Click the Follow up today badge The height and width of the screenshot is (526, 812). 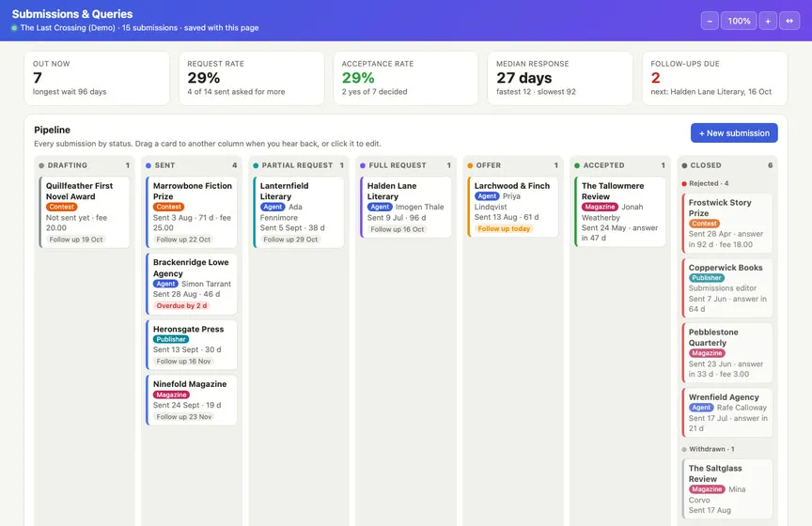[504, 228]
